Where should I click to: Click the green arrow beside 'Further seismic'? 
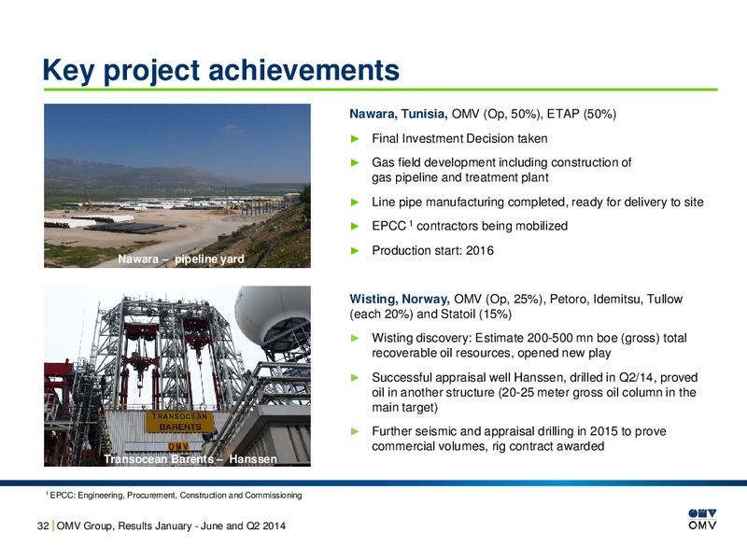tap(355, 431)
